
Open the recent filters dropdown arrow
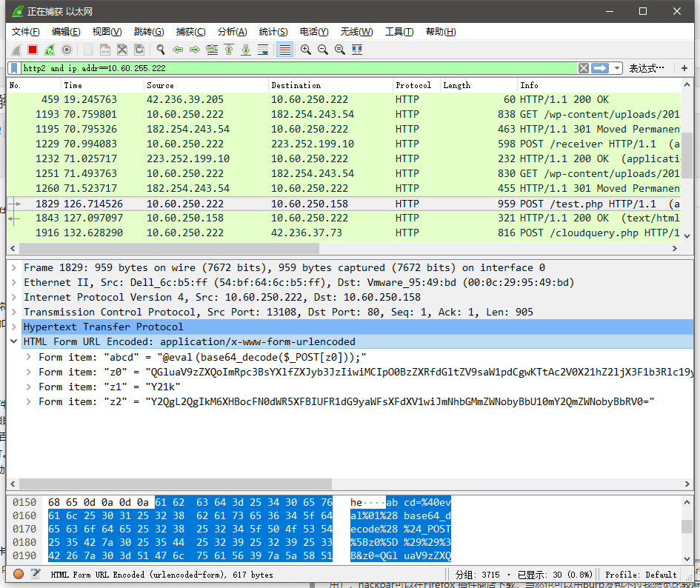coord(616,68)
